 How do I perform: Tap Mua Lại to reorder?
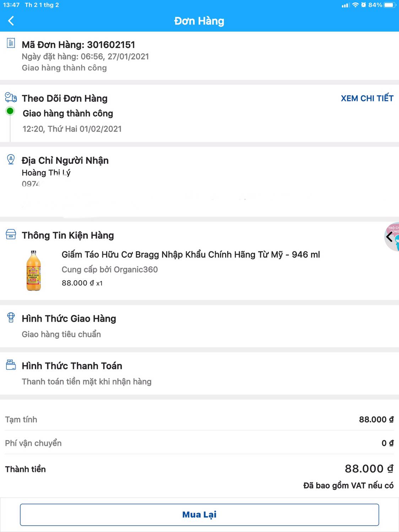199,514
